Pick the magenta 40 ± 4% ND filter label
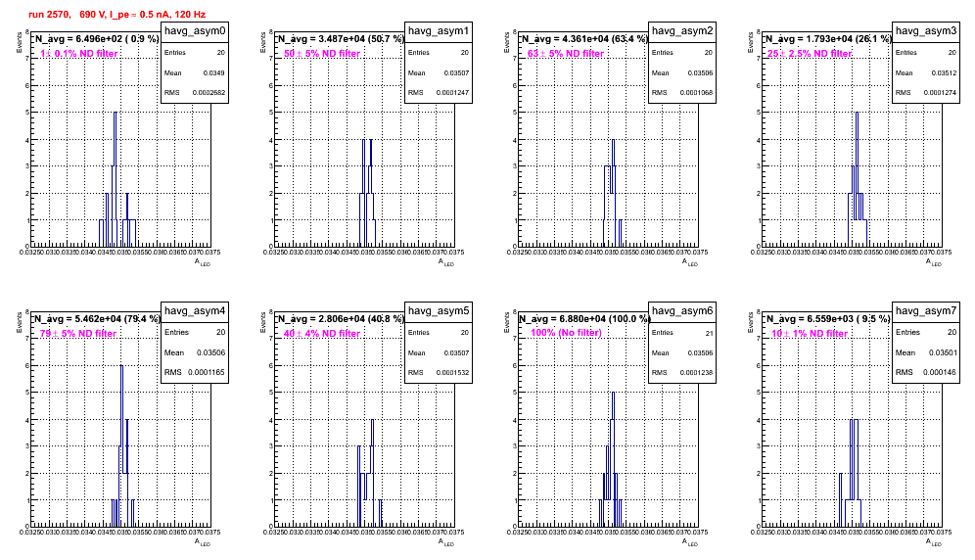This screenshot has width=975, height=560. point(322,334)
